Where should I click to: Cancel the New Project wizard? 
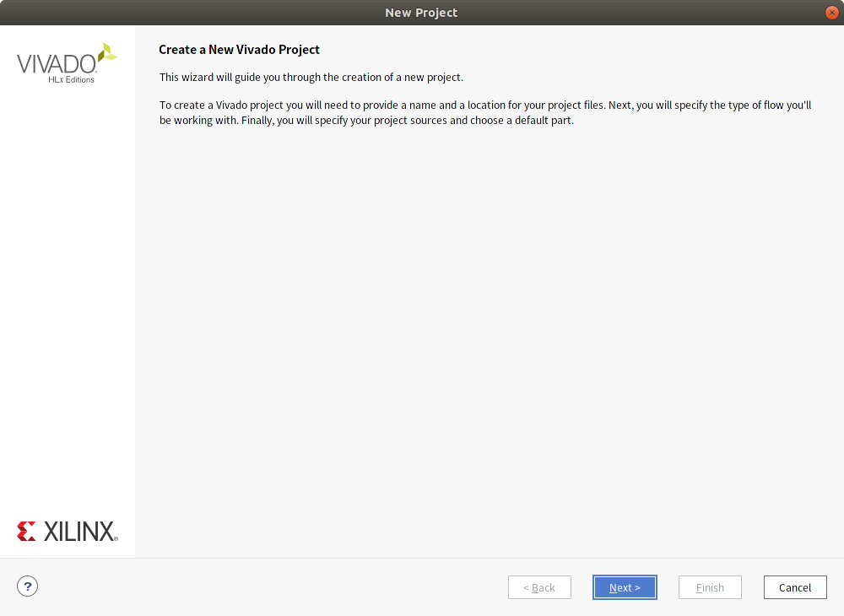coord(794,587)
